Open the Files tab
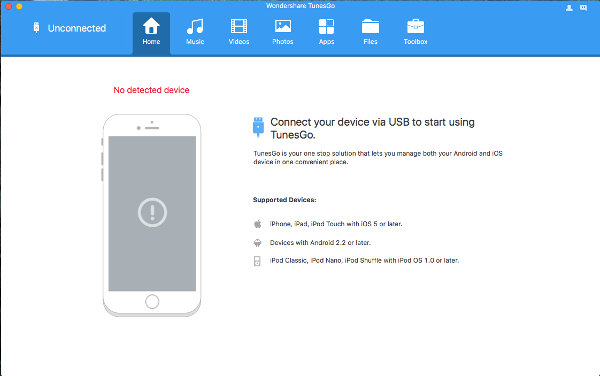600x376 pixels. pyautogui.click(x=370, y=33)
